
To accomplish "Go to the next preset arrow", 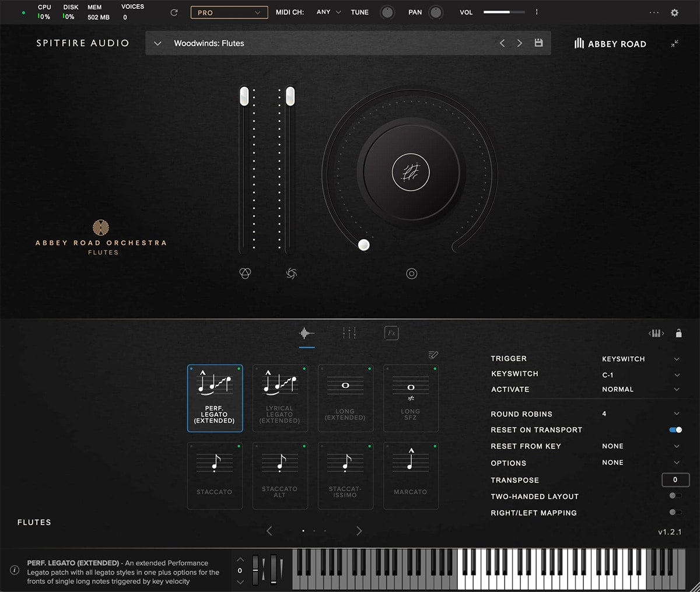I will (x=519, y=43).
